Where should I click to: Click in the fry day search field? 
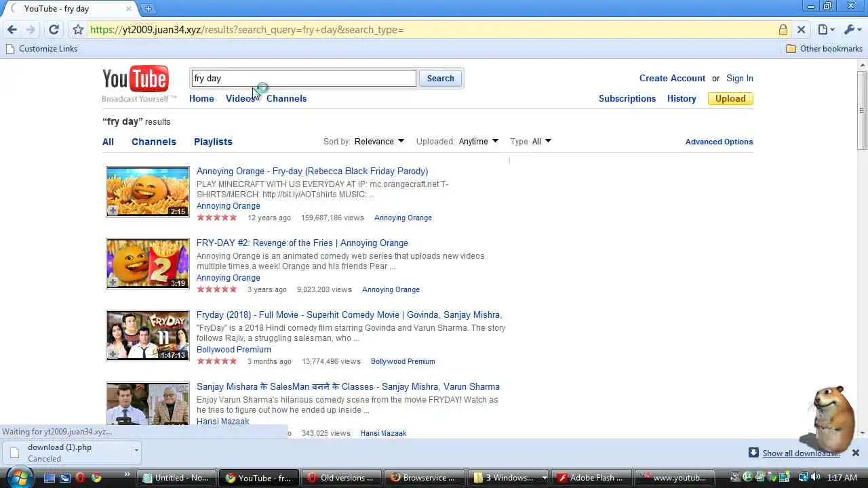tap(304, 79)
